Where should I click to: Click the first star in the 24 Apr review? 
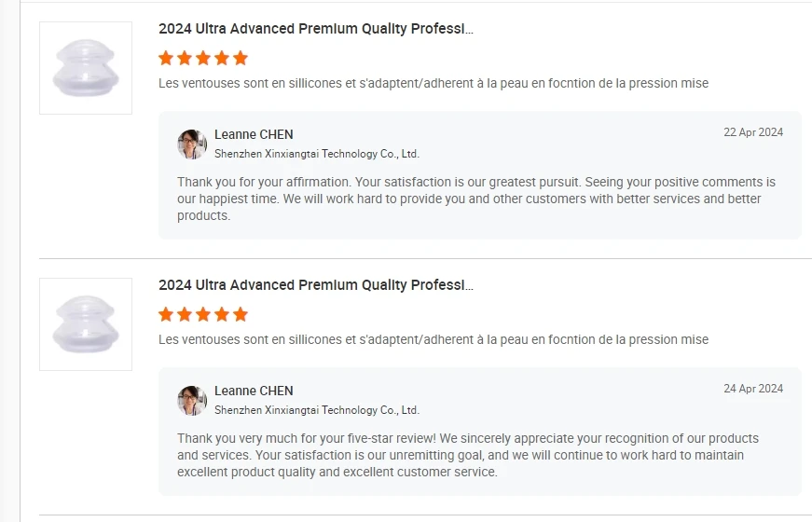point(166,314)
